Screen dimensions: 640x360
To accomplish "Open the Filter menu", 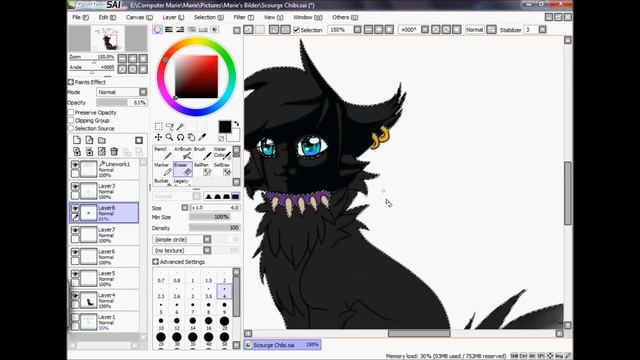I will 244,17.
